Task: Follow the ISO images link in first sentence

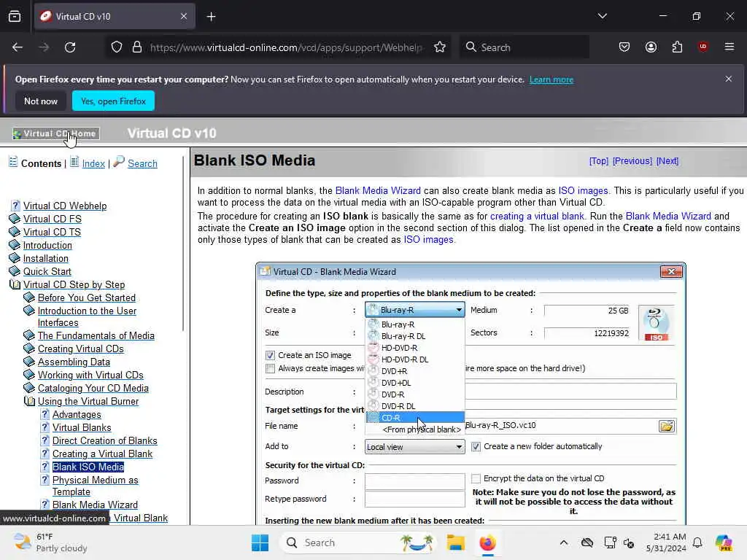Action: click(x=583, y=190)
